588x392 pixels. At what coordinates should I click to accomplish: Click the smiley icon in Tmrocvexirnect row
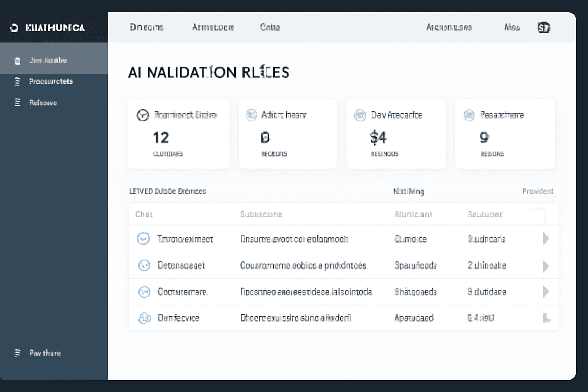[x=144, y=239]
